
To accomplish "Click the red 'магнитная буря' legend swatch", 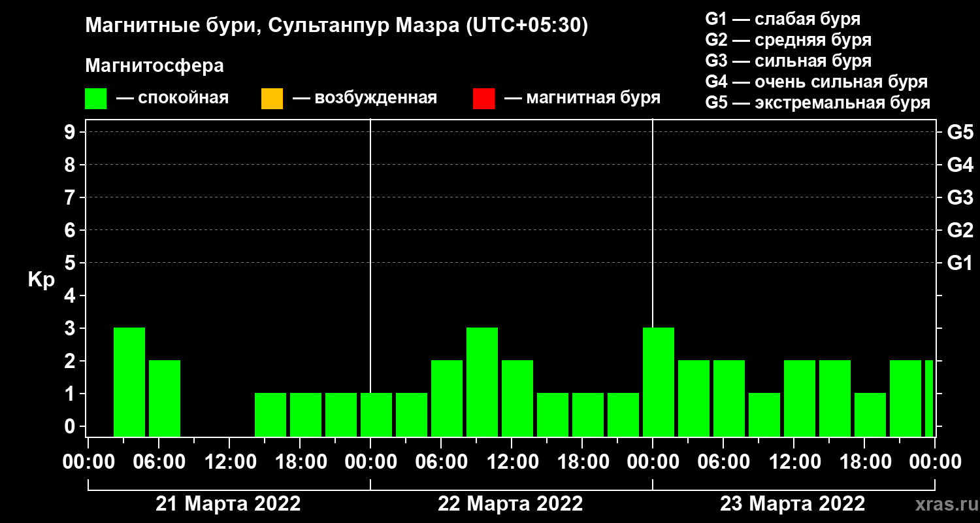I will pos(483,99).
